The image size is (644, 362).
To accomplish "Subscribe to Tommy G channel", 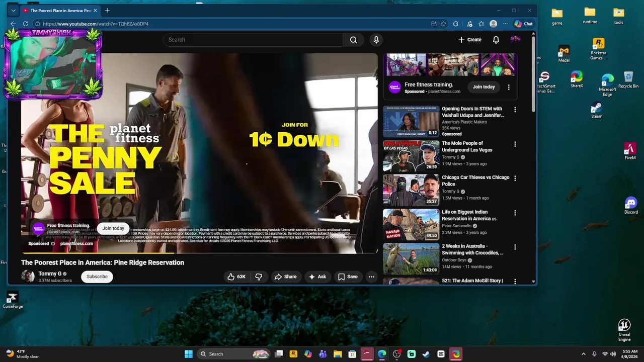I will click(97, 277).
